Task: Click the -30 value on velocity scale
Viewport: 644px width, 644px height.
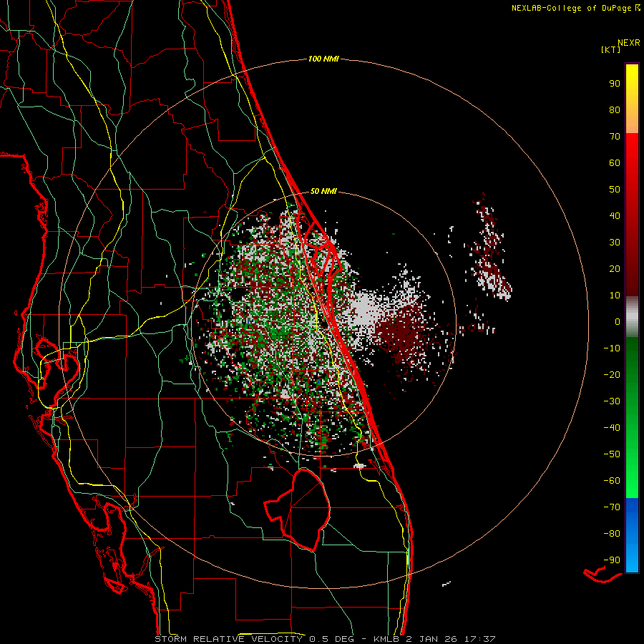Action: click(612, 401)
